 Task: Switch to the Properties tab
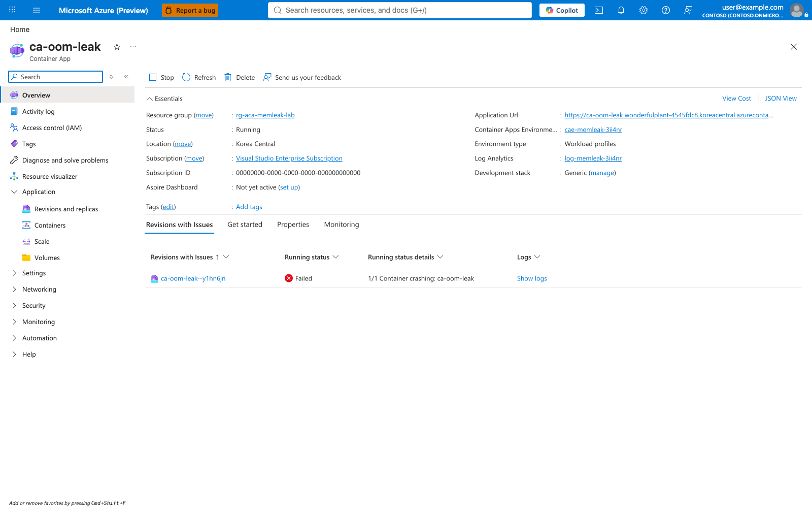[293, 225]
